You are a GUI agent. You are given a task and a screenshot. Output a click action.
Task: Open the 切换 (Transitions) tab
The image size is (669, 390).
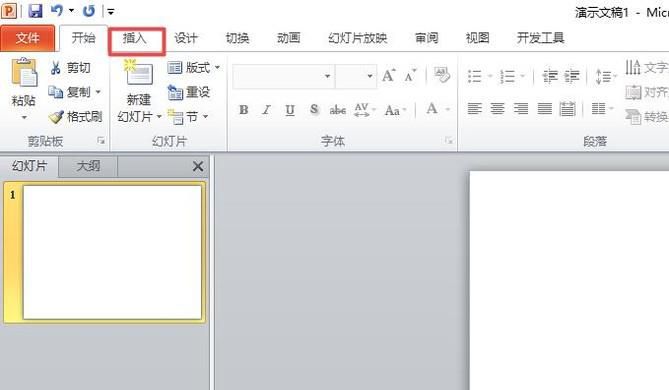(237, 38)
